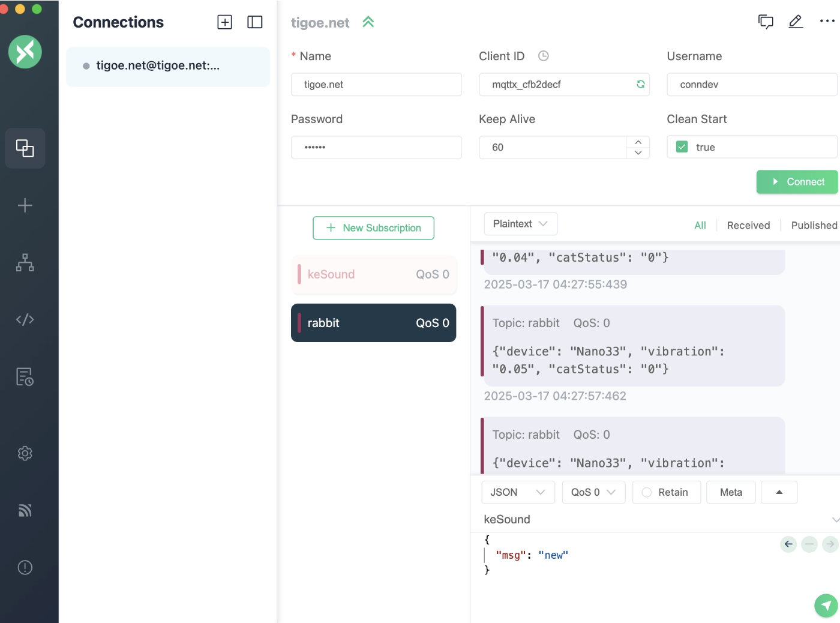Screen dimensions: 840x623
Task: Select the keSound subscription
Action: click(x=374, y=274)
